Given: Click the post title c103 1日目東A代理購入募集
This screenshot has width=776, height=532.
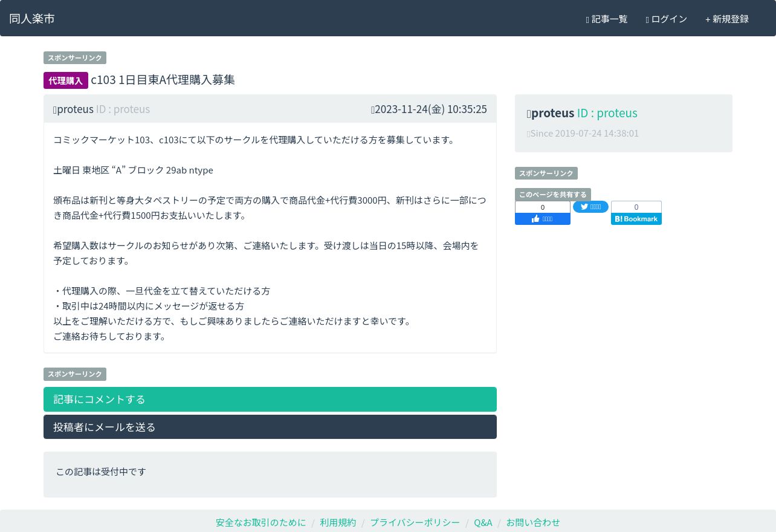Looking at the screenshot, I should [163, 80].
